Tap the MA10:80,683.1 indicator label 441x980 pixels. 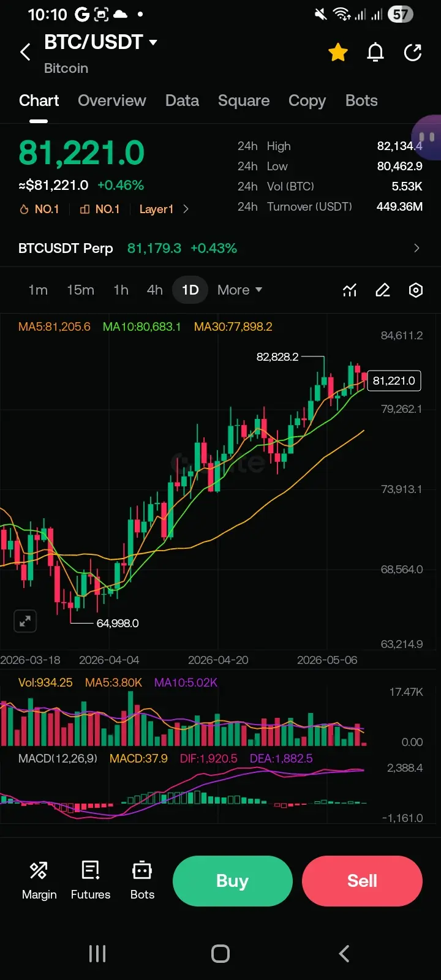(142, 326)
